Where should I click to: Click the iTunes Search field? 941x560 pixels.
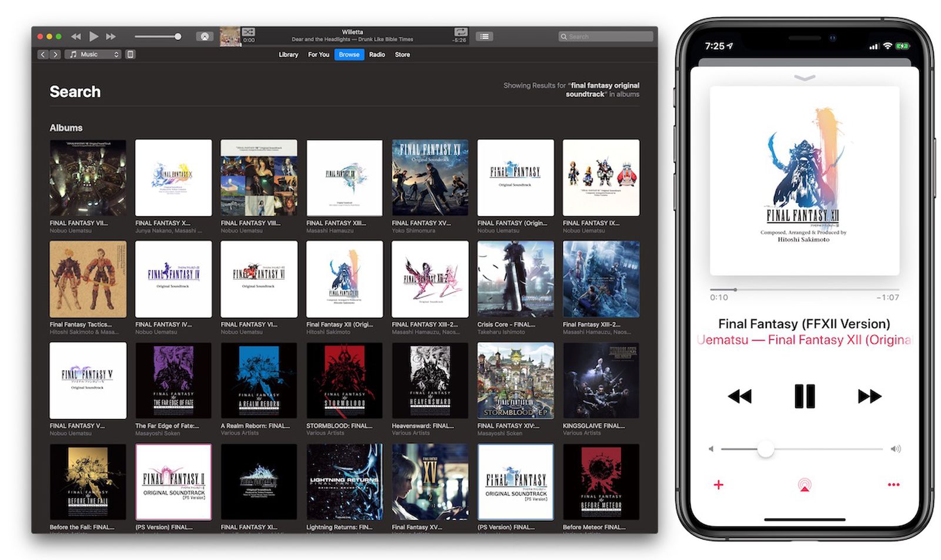(x=606, y=36)
